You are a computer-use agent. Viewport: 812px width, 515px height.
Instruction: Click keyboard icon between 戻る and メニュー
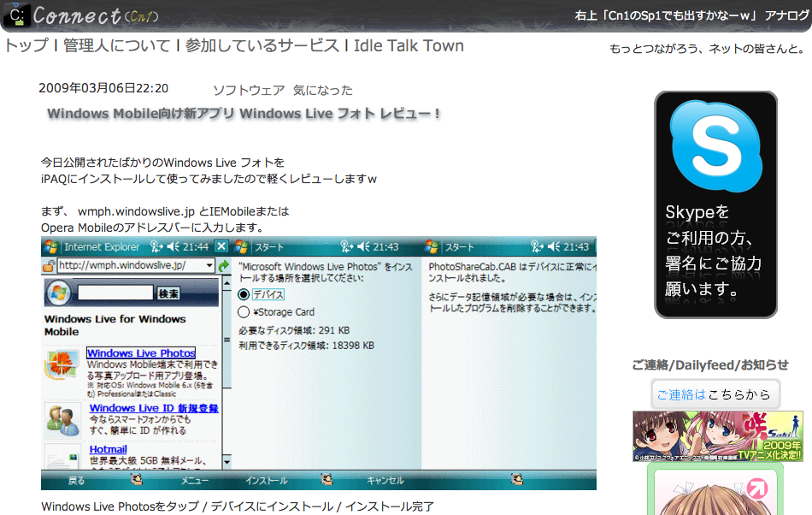[x=136, y=479]
